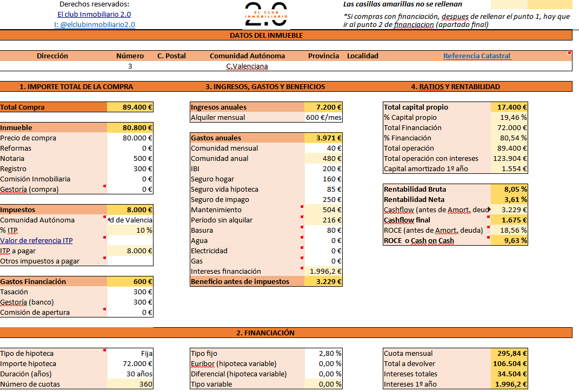Select the Número cell containing 3
579x392 pixels.
coord(130,66)
